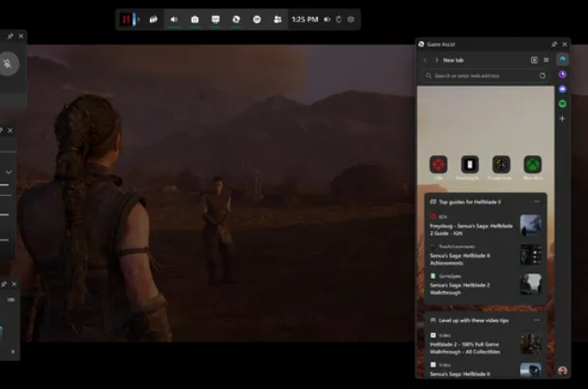Open Freyslaug Hellblade 2 Guide IGN link
The width and height of the screenshot is (588, 389).
click(472, 229)
